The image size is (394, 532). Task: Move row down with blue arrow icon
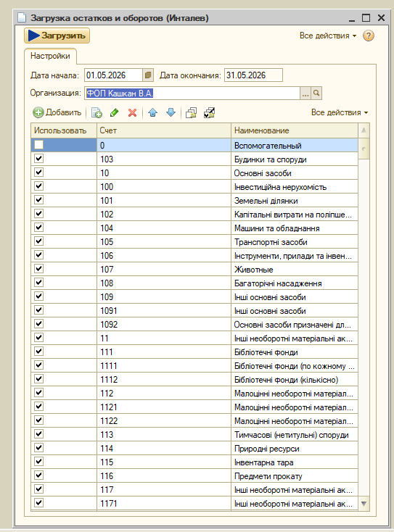[x=171, y=112]
